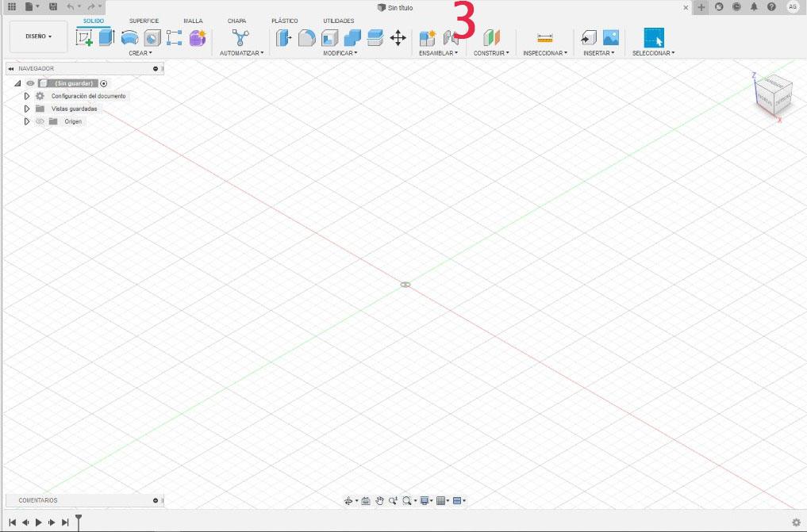Open the CREAR dropdown menu
807x532 pixels.
[x=140, y=53]
